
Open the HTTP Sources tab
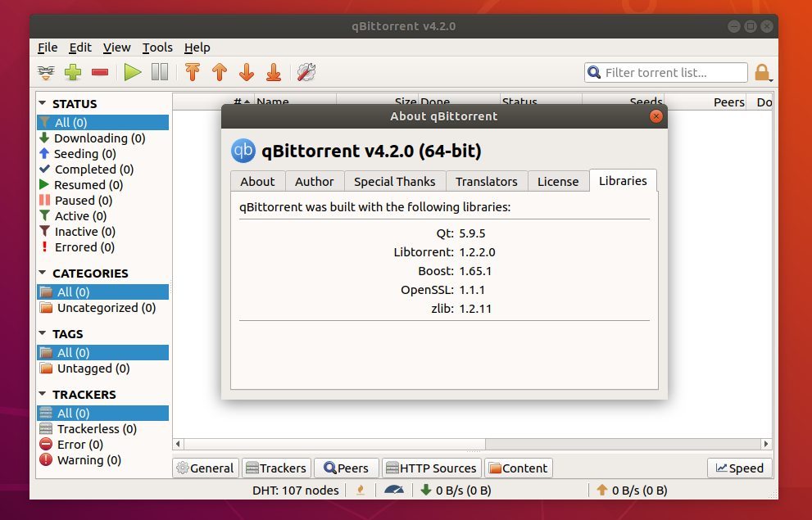coord(431,468)
